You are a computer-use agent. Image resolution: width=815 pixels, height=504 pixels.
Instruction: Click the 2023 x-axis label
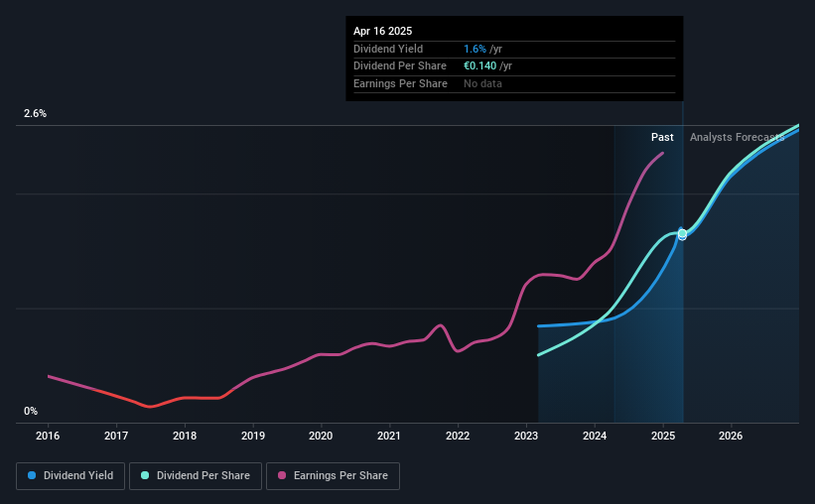(526, 436)
